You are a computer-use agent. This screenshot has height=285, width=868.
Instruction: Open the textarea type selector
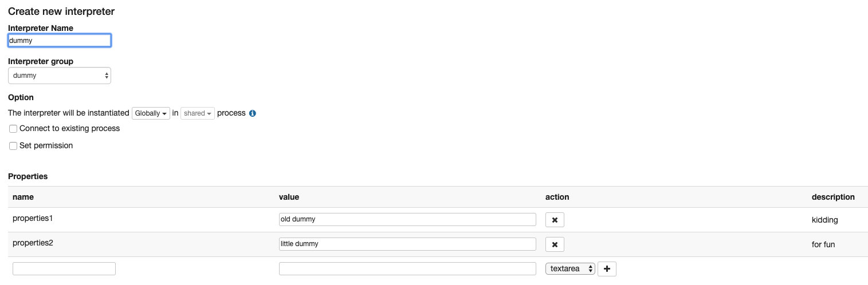point(570,269)
